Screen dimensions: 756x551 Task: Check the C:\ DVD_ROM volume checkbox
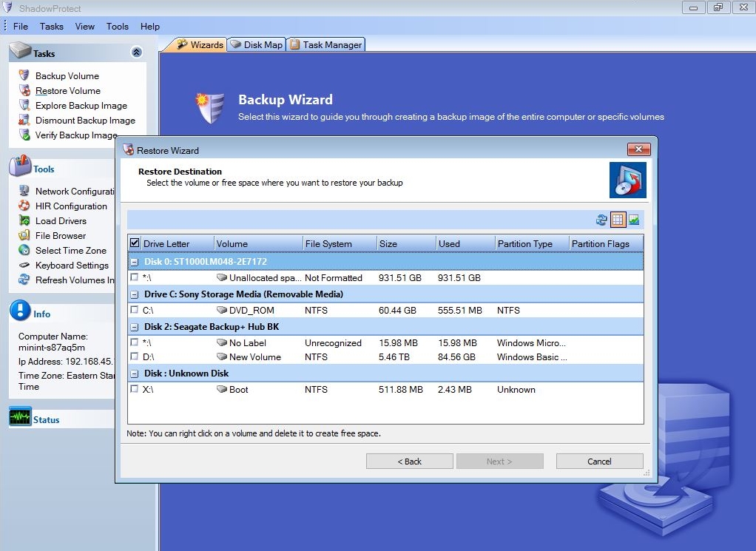click(x=135, y=311)
